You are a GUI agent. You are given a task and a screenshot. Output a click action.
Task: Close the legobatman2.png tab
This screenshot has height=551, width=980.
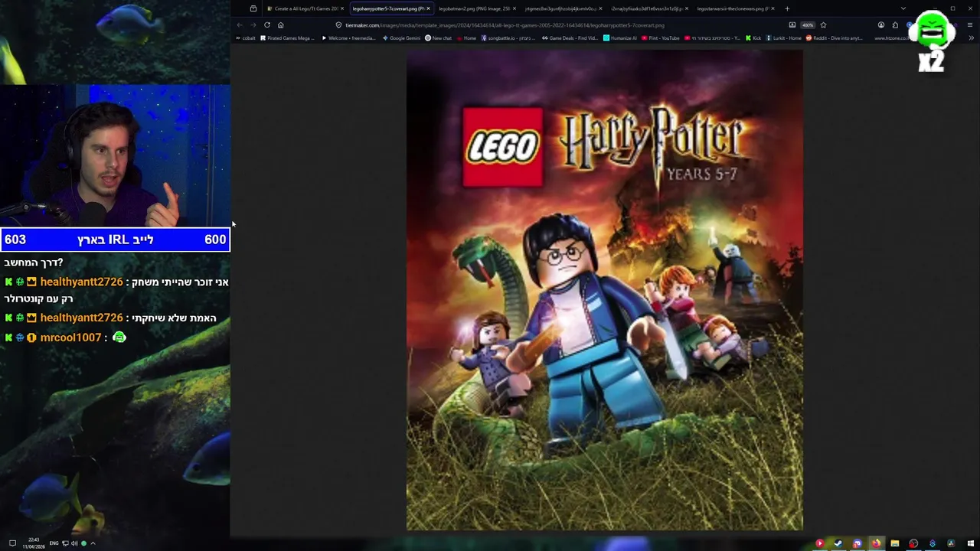tap(514, 8)
